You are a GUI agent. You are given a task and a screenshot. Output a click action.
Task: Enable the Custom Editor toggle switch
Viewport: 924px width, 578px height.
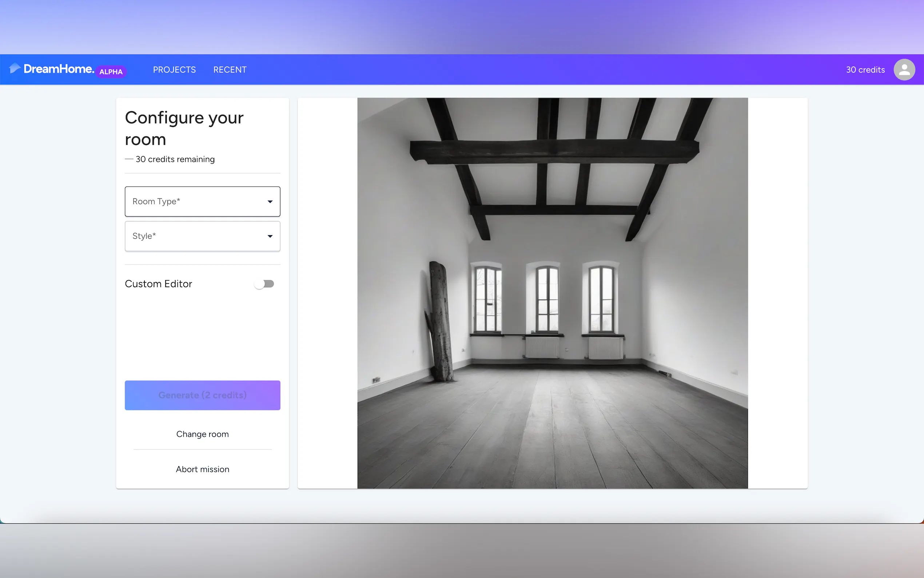[264, 284]
